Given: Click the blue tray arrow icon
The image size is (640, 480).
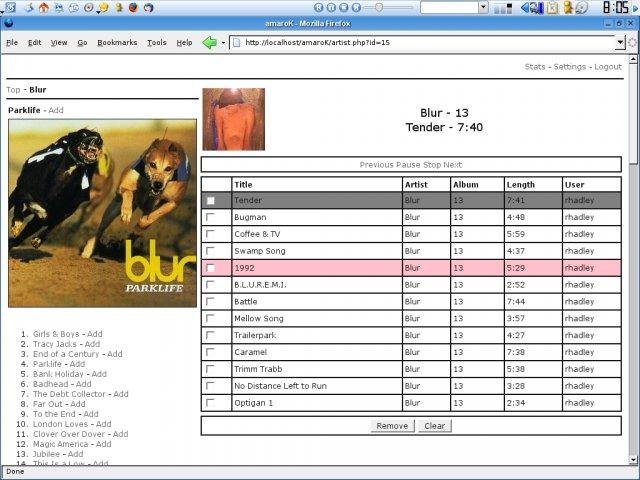Looking at the screenshot, I should [525, 7].
